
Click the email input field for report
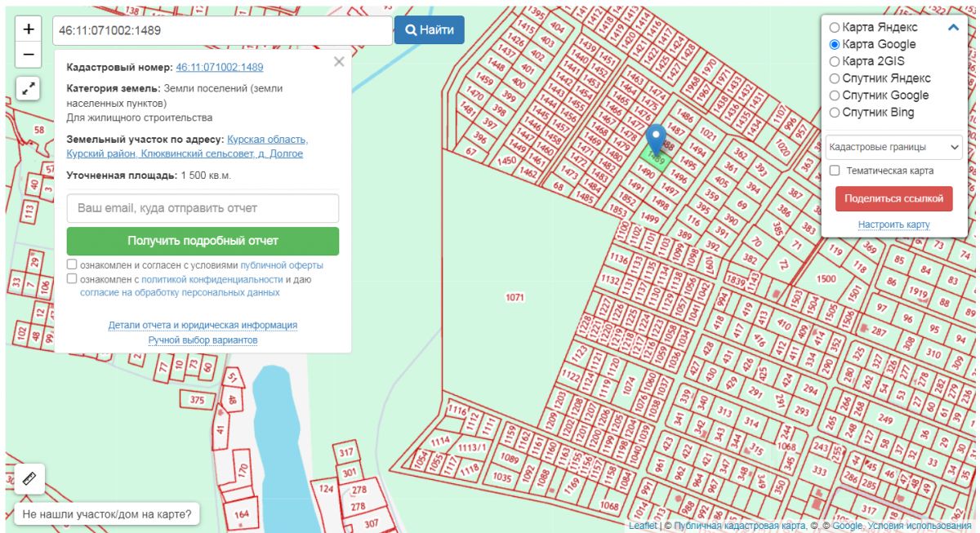[203, 208]
